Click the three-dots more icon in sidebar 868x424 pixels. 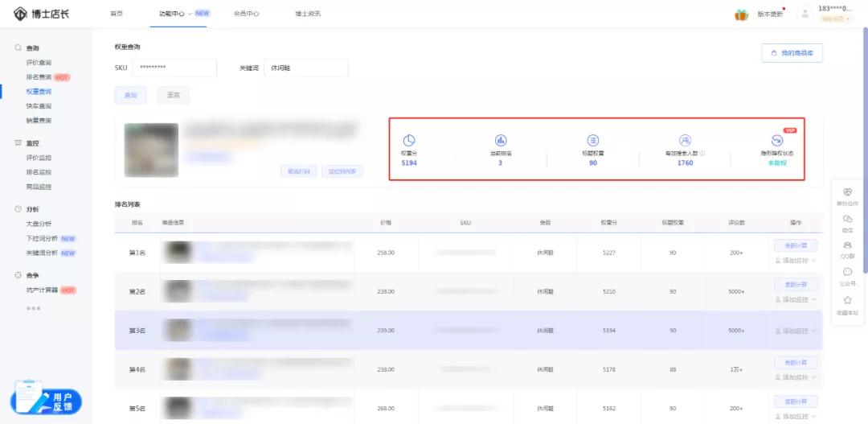(33, 307)
